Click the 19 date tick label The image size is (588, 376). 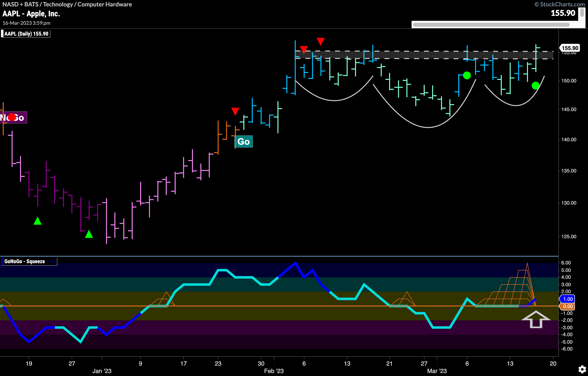point(29,364)
